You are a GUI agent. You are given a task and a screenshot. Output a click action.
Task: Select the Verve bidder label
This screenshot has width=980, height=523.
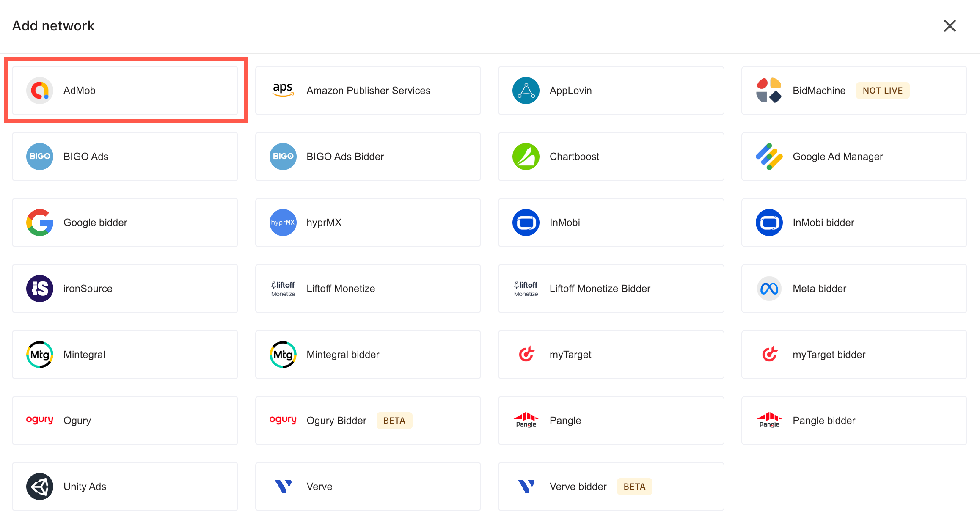click(578, 487)
